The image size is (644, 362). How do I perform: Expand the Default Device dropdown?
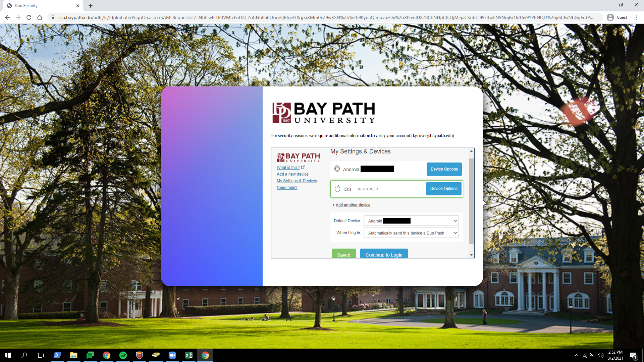pos(411,221)
